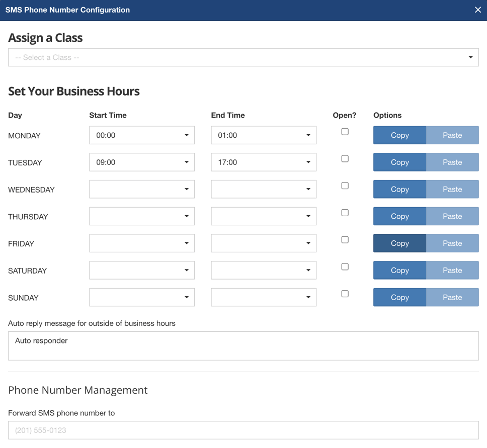Open the Select a Class dropdown
This screenshot has height=448, width=487.
tap(243, 58)
